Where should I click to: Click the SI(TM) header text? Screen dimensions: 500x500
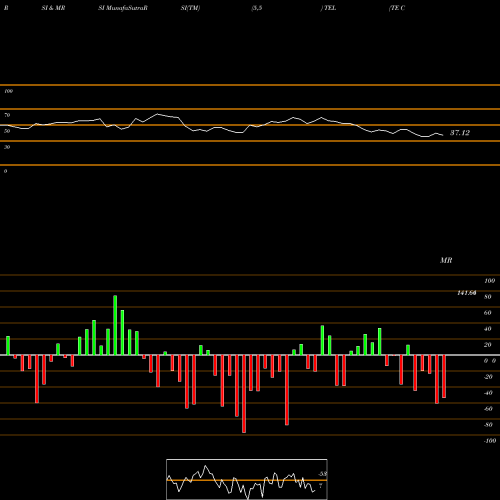[x=190, y=8]
